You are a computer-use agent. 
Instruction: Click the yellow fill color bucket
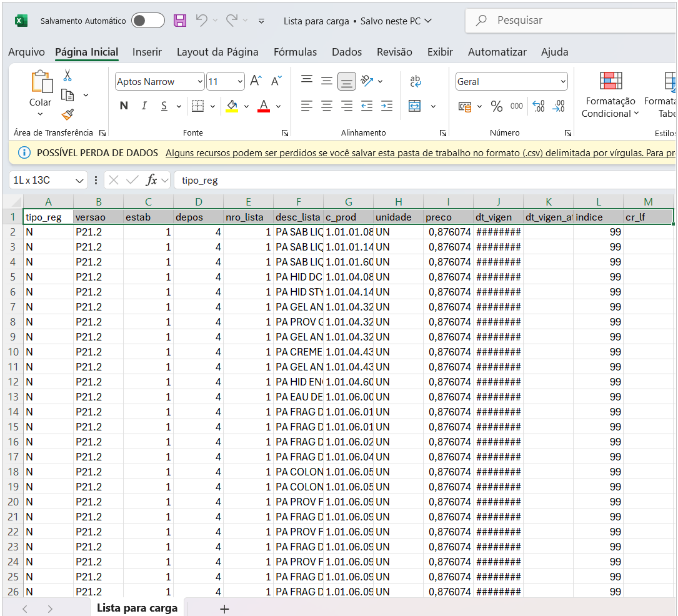click(x=232, y=106)
